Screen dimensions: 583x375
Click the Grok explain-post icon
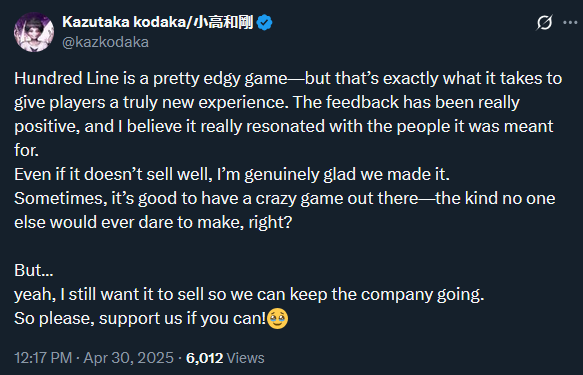pyautogui.click(x=544, y=23)
